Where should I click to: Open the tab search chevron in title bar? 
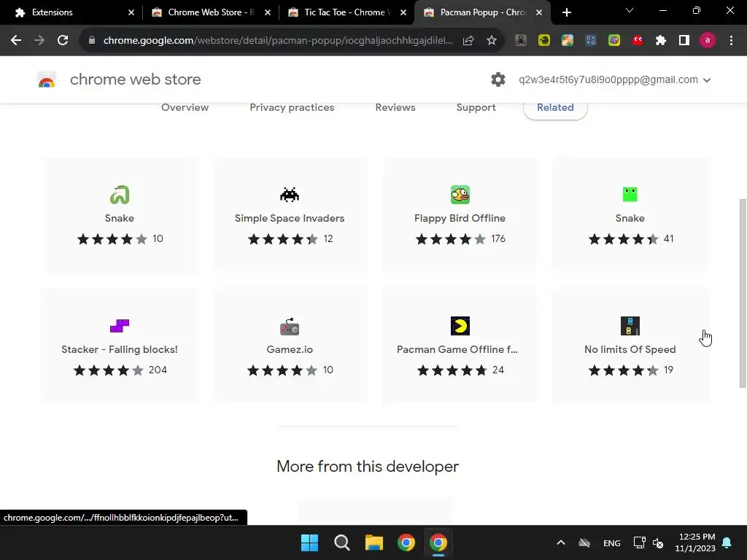coord(630,10)
